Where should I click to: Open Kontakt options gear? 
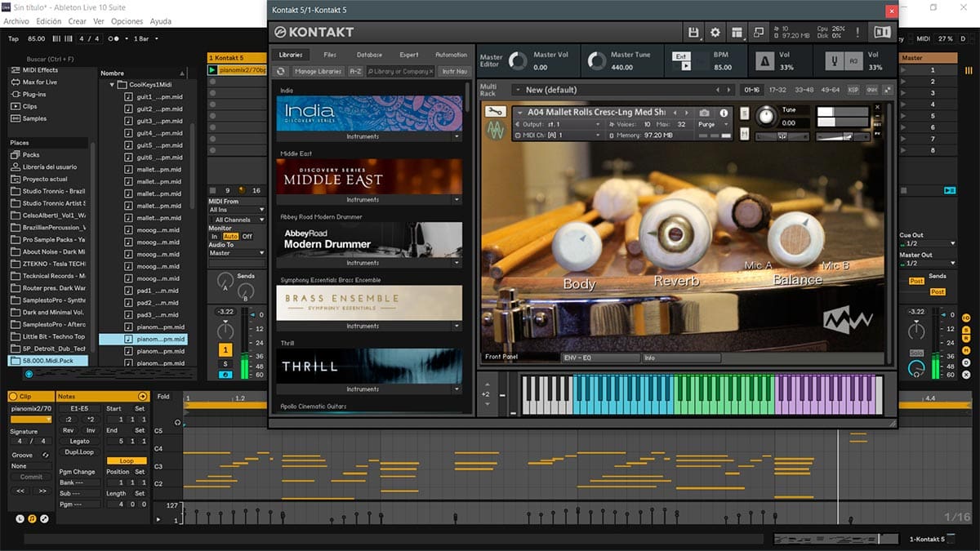(715, 33)
